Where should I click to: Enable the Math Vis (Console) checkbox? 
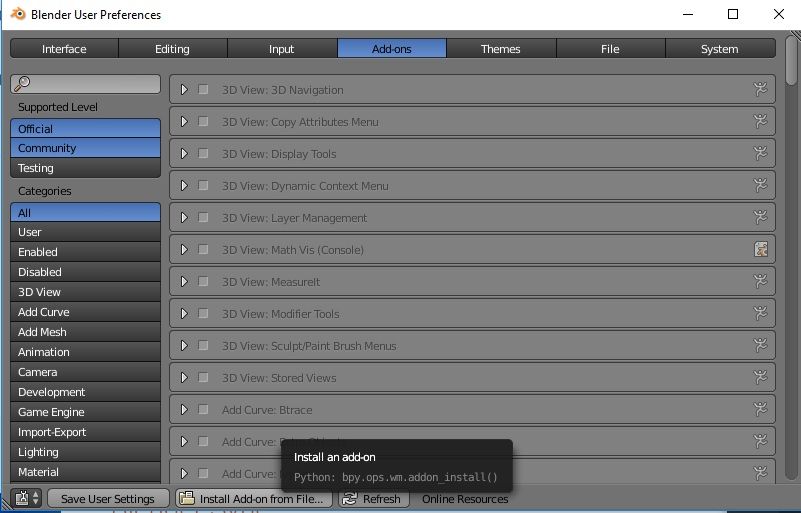203,249
